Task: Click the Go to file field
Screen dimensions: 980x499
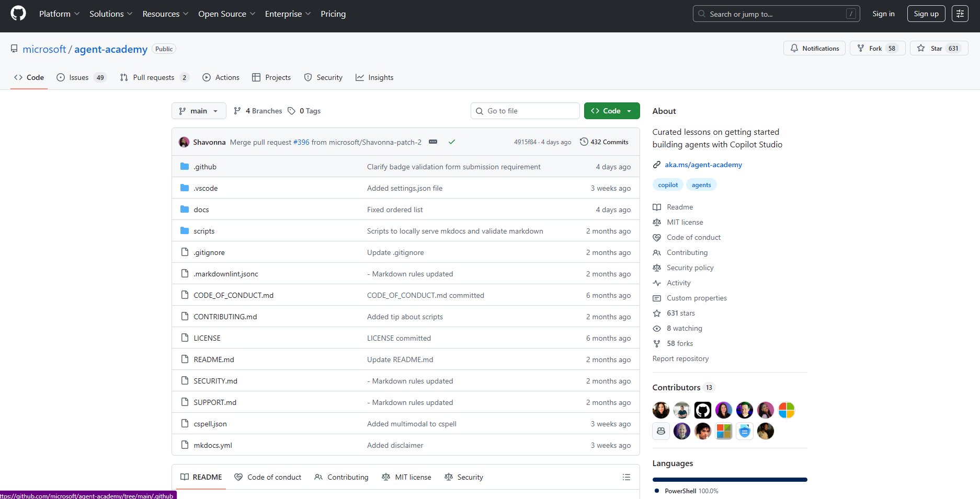Action: 525,111
